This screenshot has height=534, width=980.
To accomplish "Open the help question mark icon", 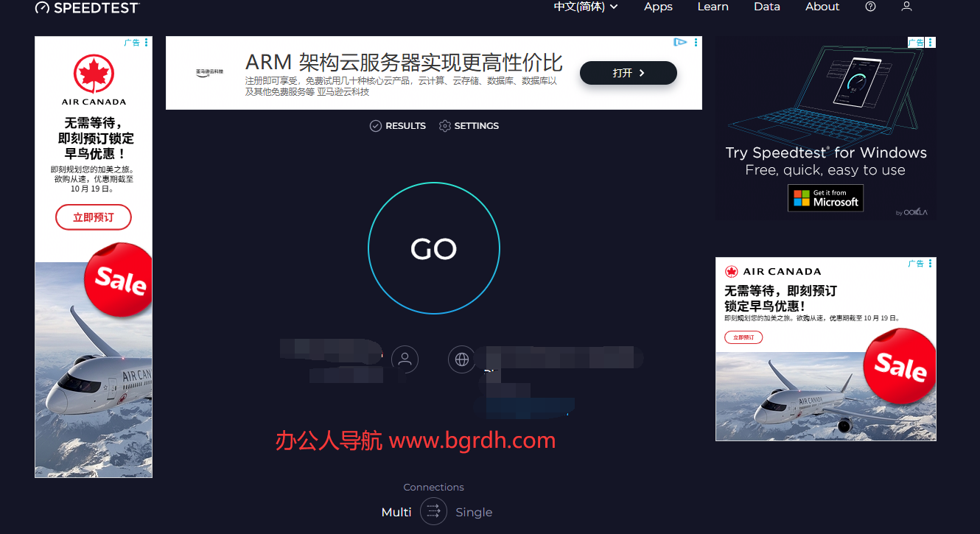I will click(x=870, y=7).
